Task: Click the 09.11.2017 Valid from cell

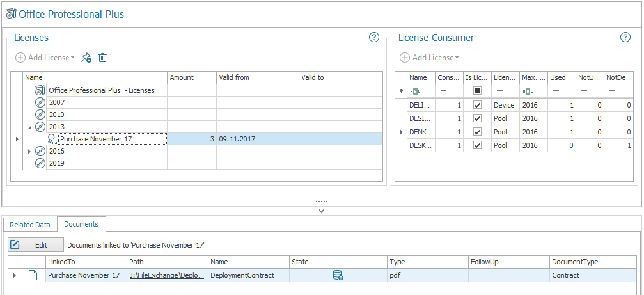Action: 258,139
